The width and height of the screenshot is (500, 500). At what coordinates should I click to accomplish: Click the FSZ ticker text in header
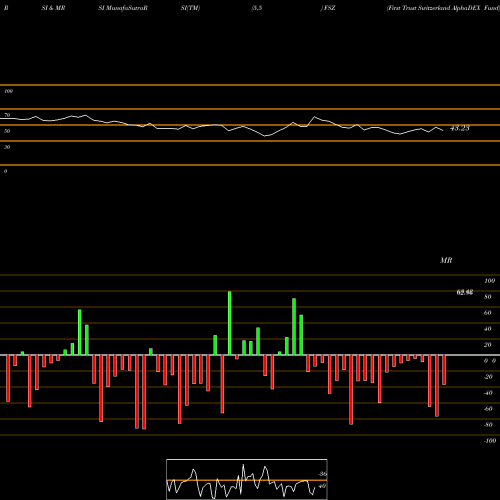pos(329,8)
